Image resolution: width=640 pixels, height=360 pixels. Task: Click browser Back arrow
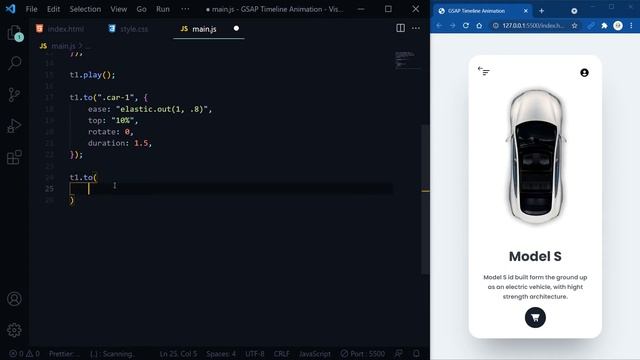tap(439, 25)
